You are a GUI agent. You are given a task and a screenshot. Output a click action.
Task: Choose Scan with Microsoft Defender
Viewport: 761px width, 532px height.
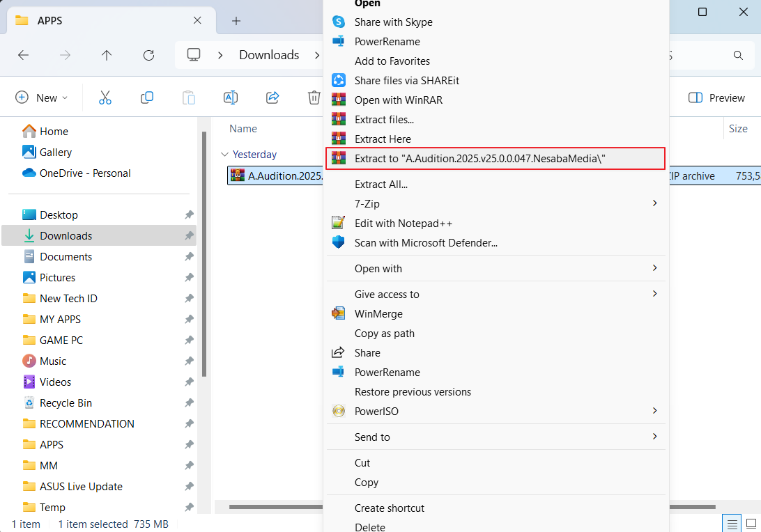click(x=426, y=243)
